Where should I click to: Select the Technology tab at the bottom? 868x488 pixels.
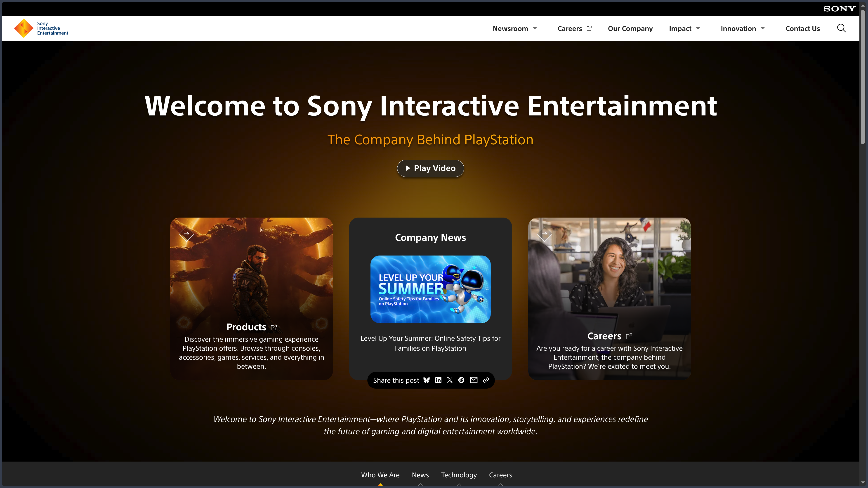click(459, 475)
